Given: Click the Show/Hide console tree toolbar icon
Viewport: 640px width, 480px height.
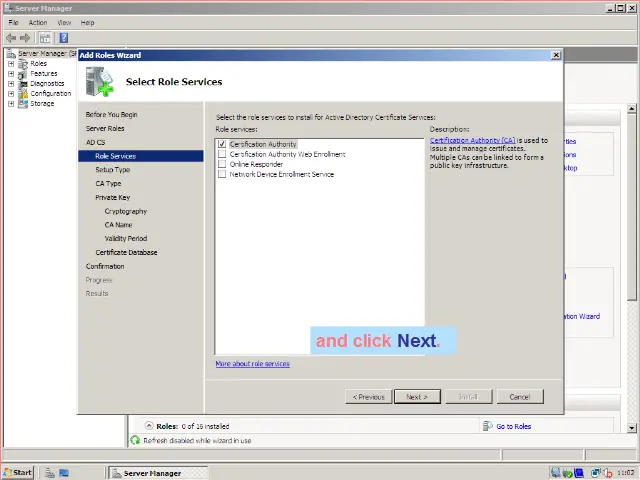Looking at the screenshot, I should pyautogui.click(x=45, y=38).
